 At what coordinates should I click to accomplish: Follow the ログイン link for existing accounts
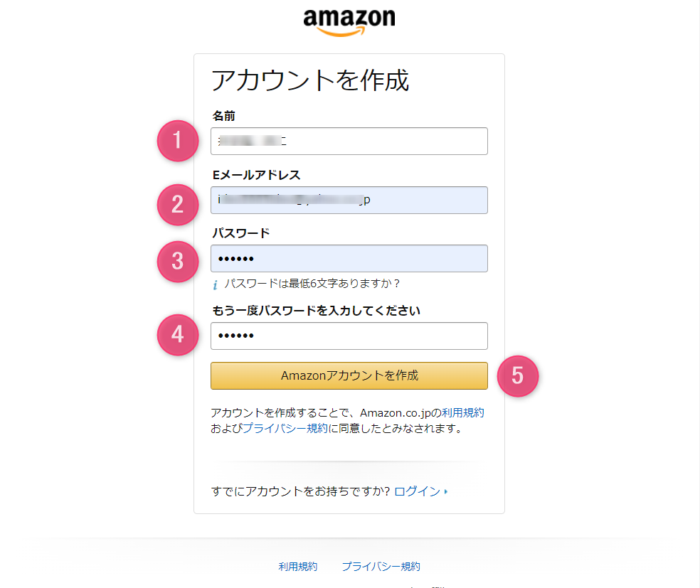[x=417, y=491]
